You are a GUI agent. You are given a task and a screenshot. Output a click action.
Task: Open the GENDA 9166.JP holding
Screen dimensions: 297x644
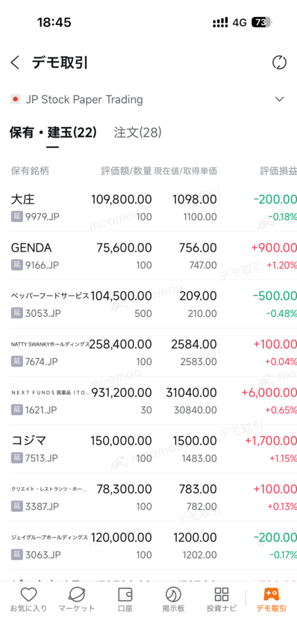(x=148, y=255)
